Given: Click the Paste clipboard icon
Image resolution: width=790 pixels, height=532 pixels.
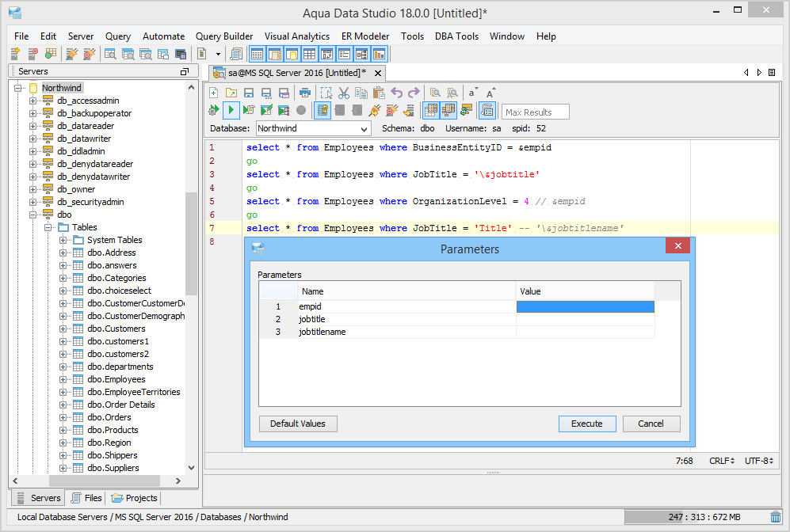Looking at the screenshot, I should [x=378, y=93].
